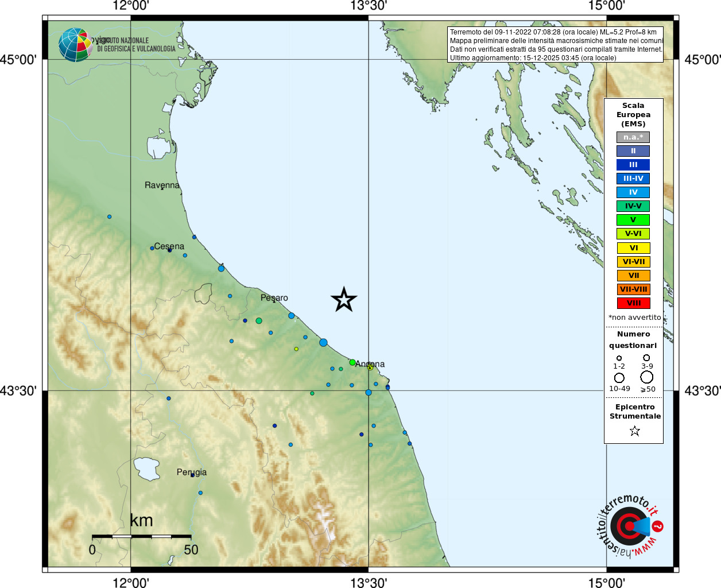Click the 10-49 questionnaires circle symbol
721x588 pixels.
[619, 378]
